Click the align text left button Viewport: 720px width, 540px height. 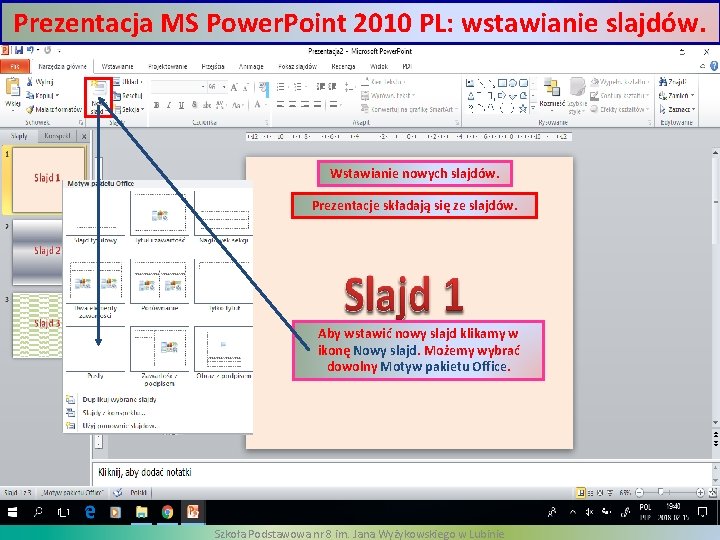(x=281, y=105)
